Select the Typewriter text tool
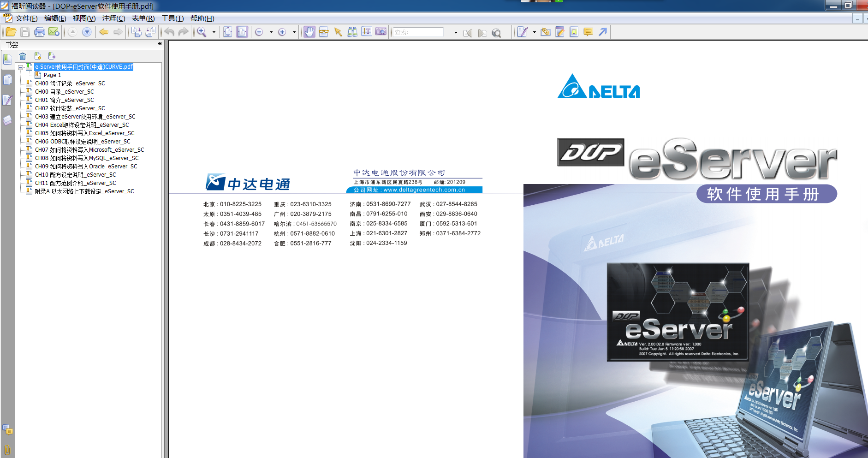Viewport: 868px width, 458px height. click(574, 32)
